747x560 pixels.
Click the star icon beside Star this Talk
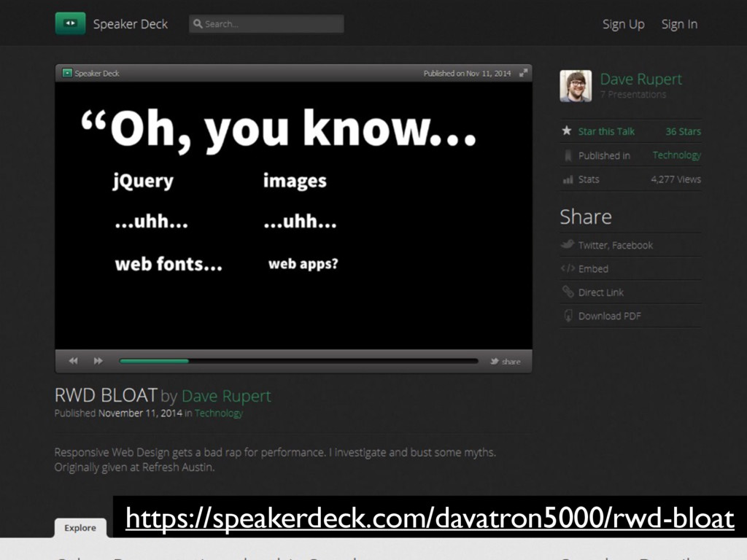click(566, 131)
